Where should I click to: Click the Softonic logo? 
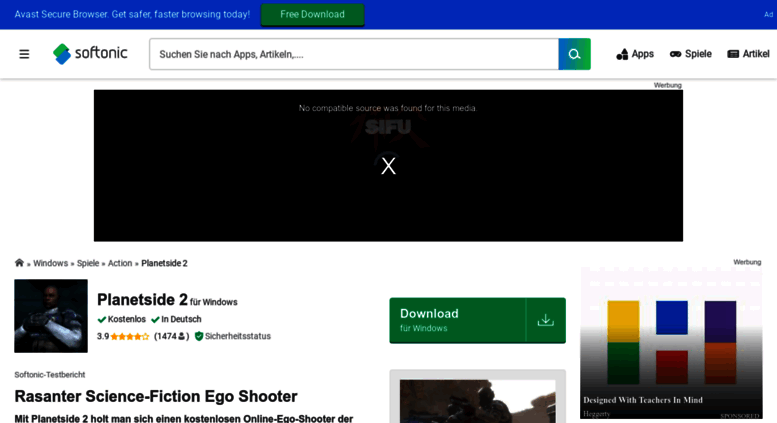pos(90,53)
